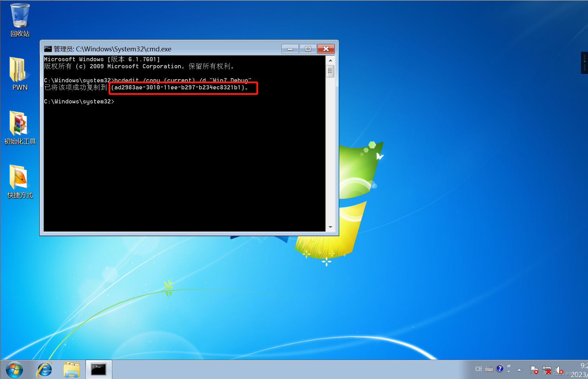Select the cmd.exe window on the taskbar

click(99, 369)
